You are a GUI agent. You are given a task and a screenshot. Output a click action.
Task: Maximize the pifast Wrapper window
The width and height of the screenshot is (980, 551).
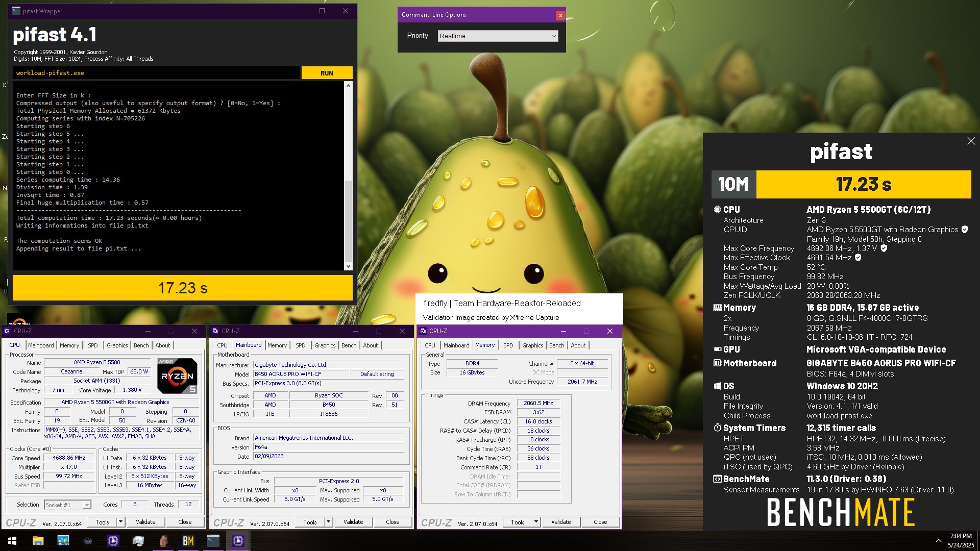tap(322, 11)
